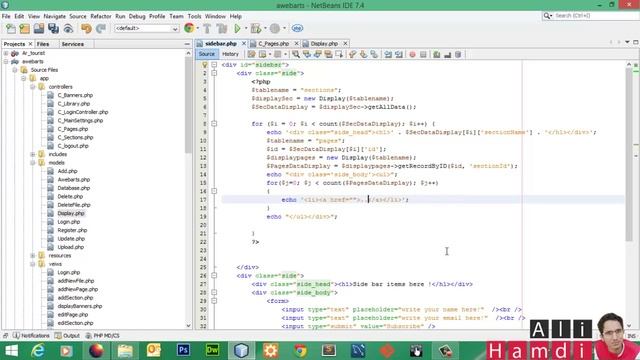Click Find Previous Occurrence editor icon
This screenshot has width=640, height=360.
tap(307, 54)
